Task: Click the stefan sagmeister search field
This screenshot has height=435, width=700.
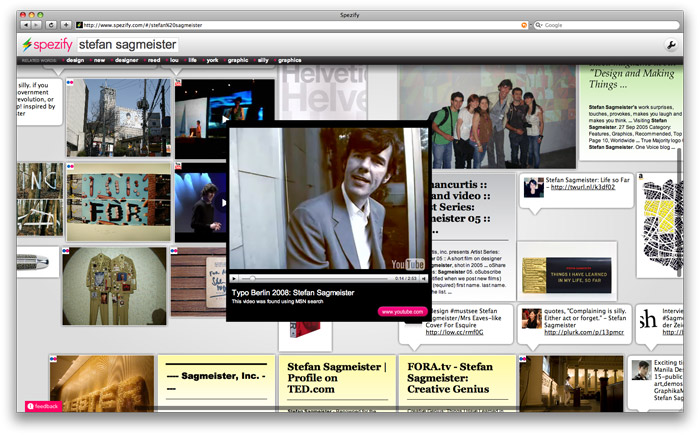Action: (x=127, y=45)
